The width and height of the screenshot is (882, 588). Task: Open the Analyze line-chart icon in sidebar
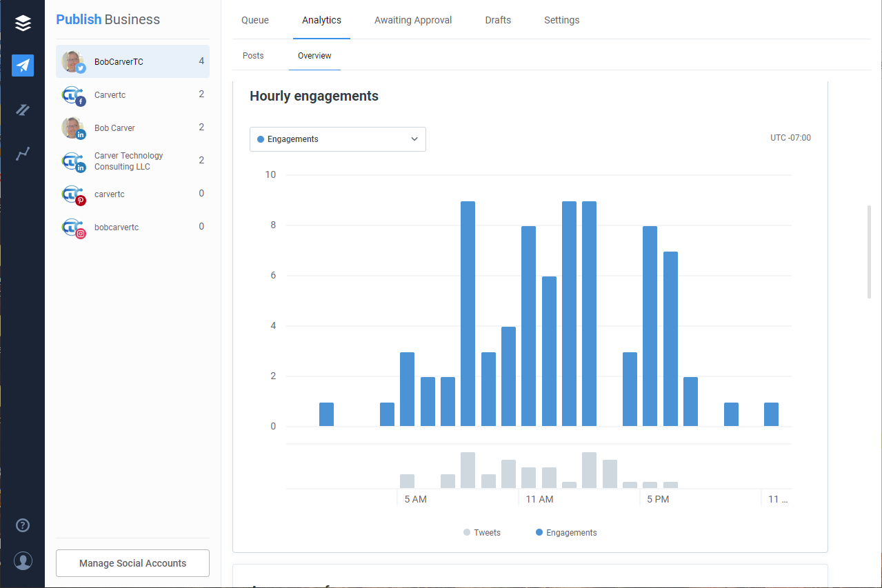coord(23,154)
